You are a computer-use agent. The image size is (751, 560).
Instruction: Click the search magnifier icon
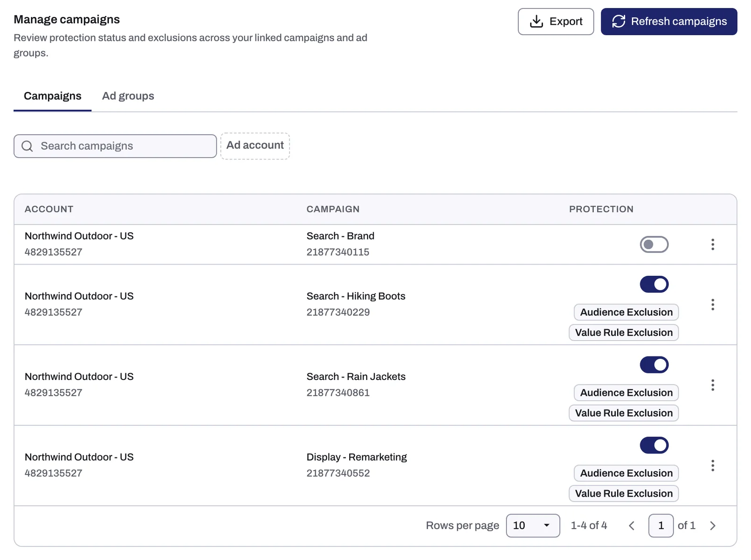coord(27,146)
